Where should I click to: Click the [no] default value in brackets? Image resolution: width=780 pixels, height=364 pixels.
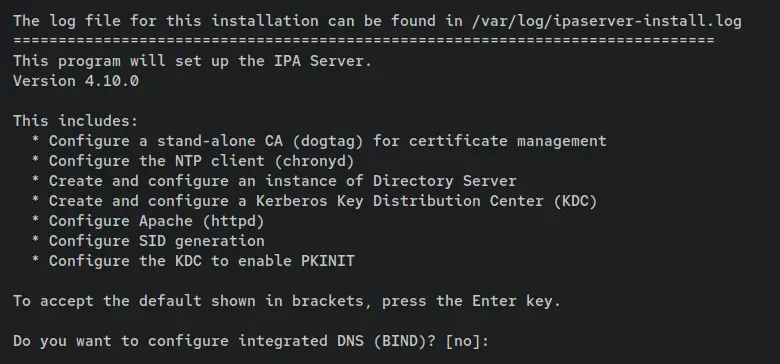pos(463,341)
